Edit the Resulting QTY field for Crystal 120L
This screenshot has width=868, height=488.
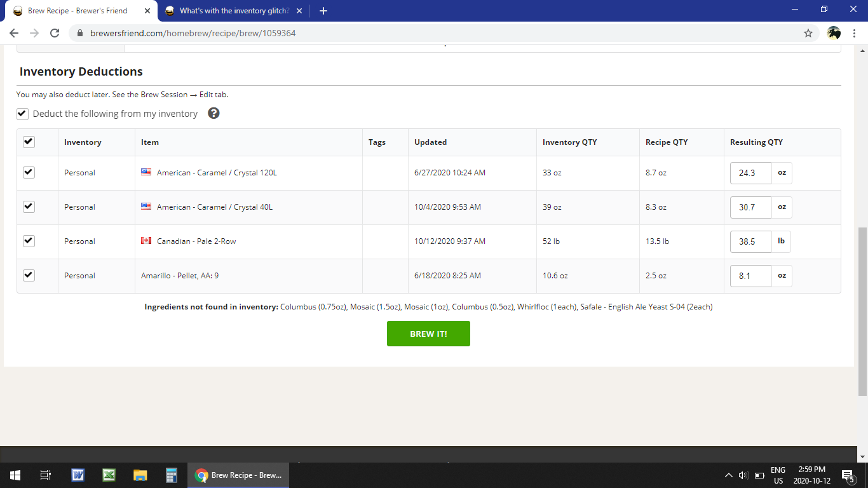point(750,173)
